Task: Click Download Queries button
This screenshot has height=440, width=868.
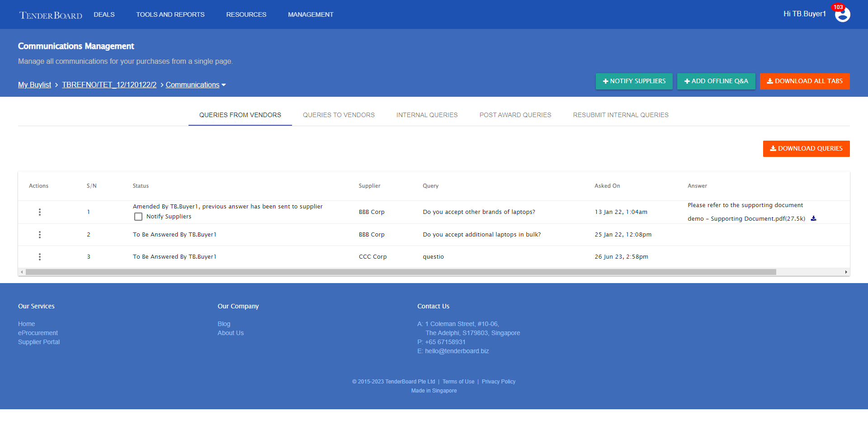Action: coord(806,149)
